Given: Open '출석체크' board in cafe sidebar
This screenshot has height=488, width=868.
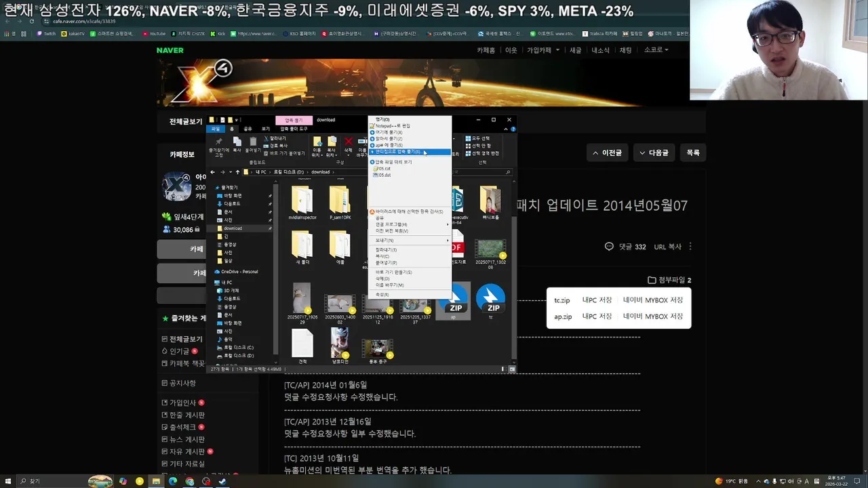Looking at the screenshot, I should [x=182, y=427].
